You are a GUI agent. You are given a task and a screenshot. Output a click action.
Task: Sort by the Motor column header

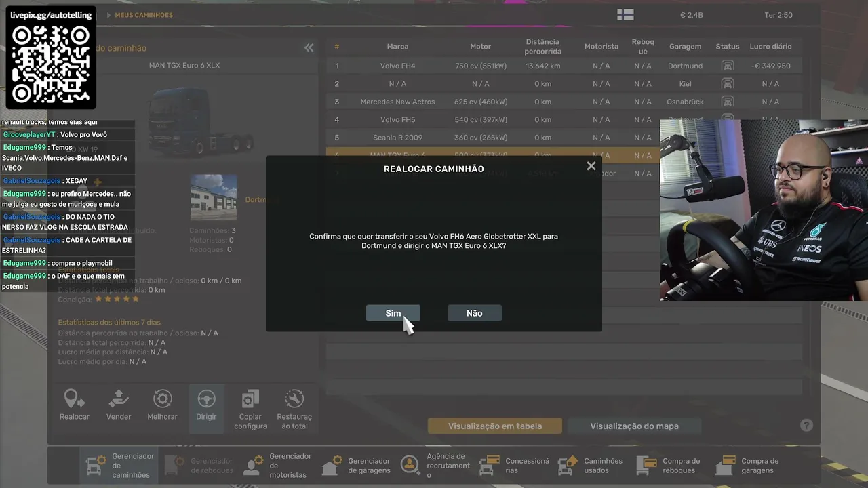click(x=480, y=47)
